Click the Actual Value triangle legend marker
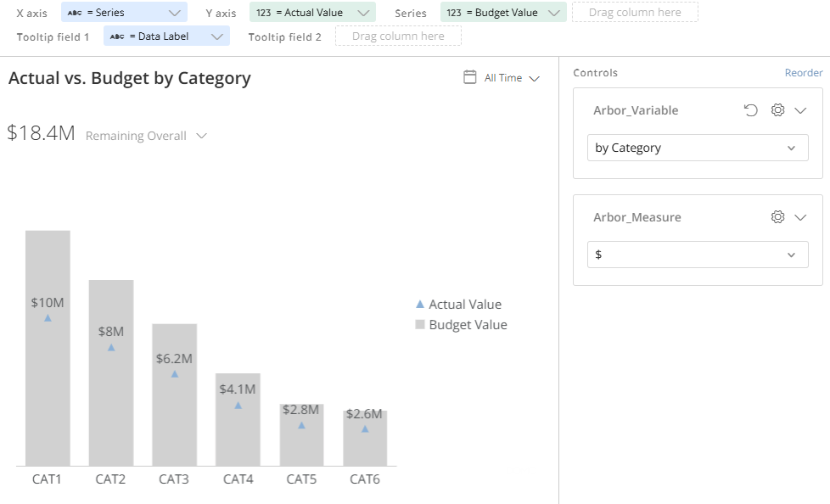The height and width of the screenshot is (504, 830). point(420,304)
